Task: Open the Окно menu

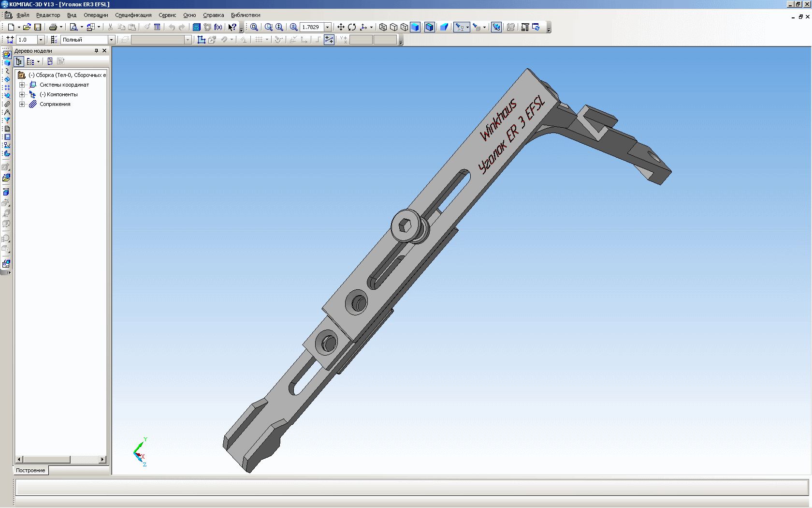Action: coord(189,15)
